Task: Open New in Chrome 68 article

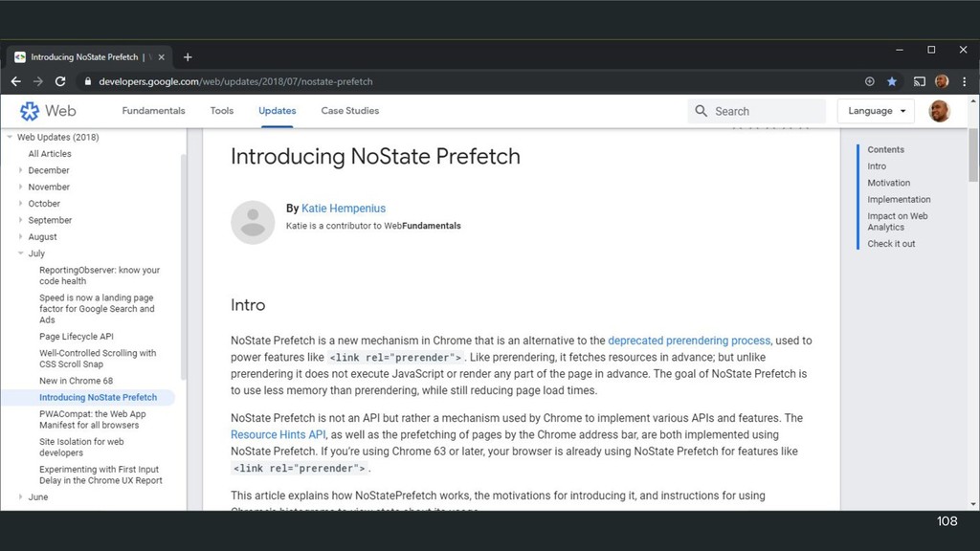Action: pos(76,381)
